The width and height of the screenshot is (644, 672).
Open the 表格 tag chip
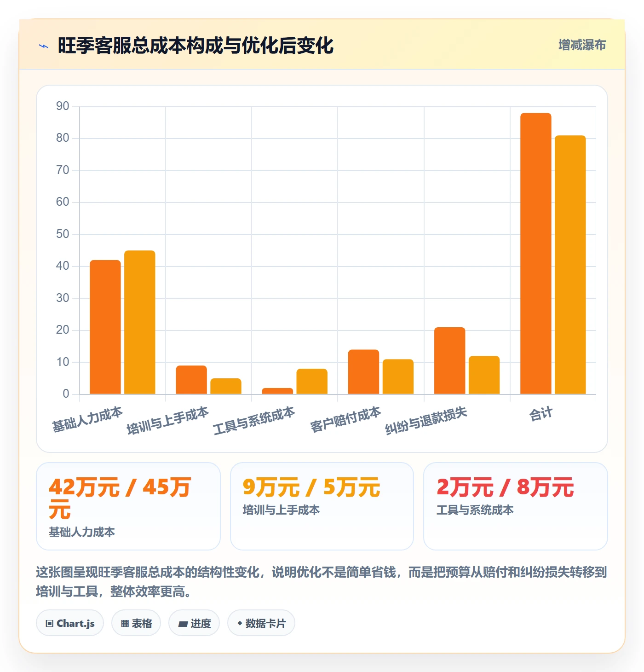pos(136,623)
